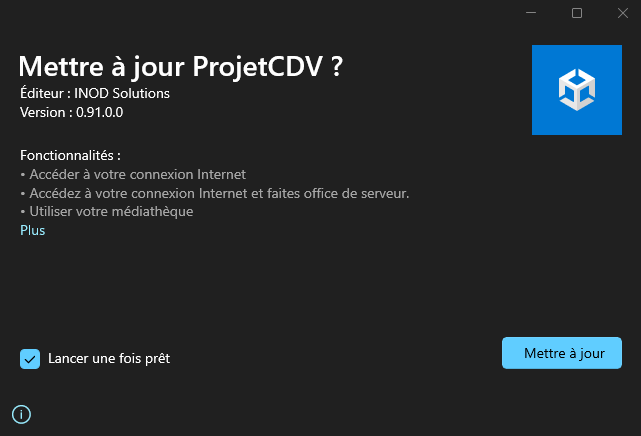Click the "0.91.0.0" version number
The width and height of the screenshot is (641, 436).
[x=99, y=112]
